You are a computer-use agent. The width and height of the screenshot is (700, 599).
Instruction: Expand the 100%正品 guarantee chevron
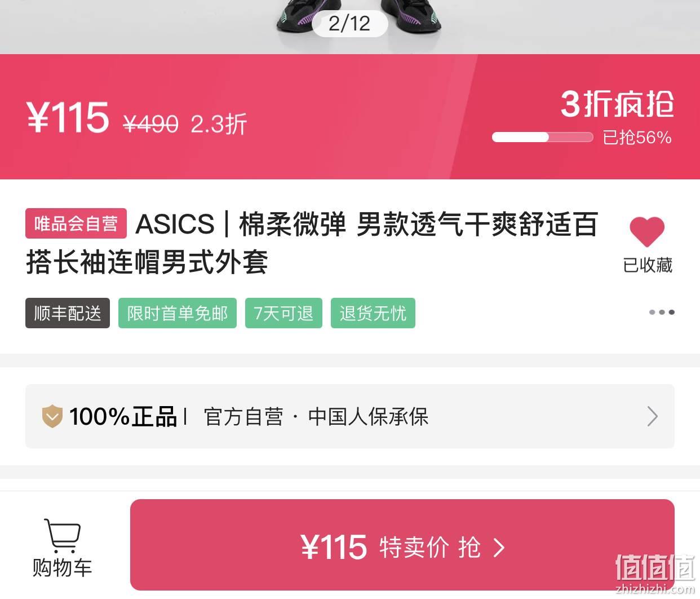[x=652, y=416]
